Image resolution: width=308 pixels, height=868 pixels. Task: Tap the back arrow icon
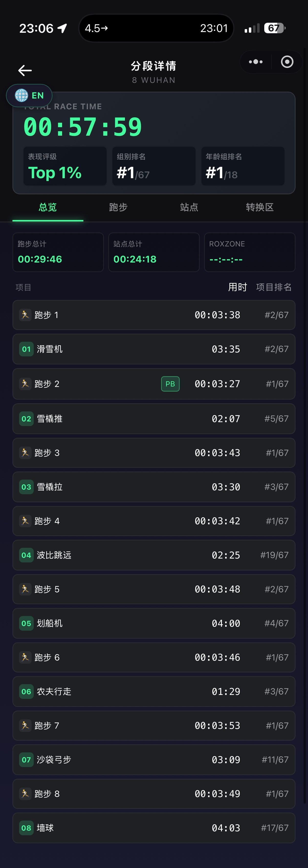point(25,70)
